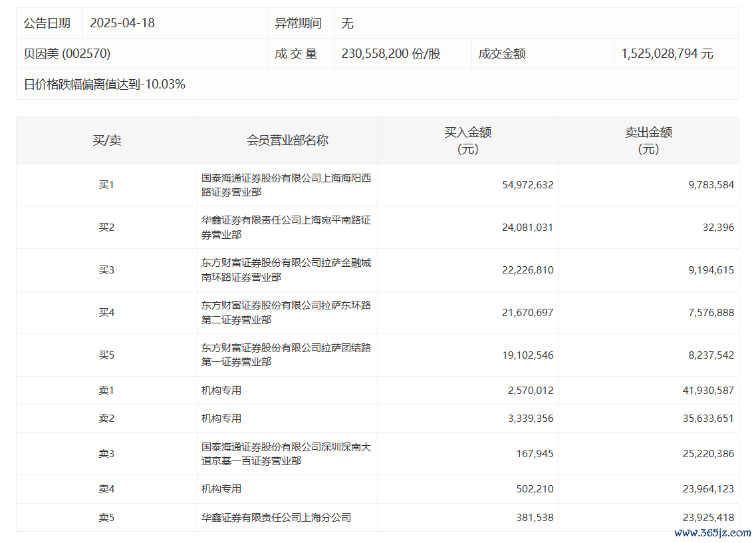Select 东方财富证券拉萨东环路第二 branch
The width and height of the screenshot is (756, 543).
pyautogui.click(x=286, y=313)
